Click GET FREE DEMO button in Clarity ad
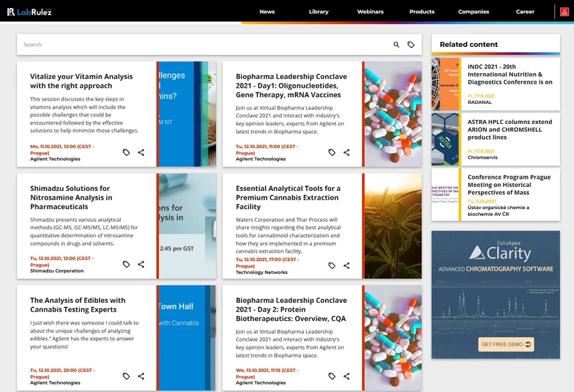Image resolution: width=574 pixels, height=392 pixels. (x=506, y=344)
